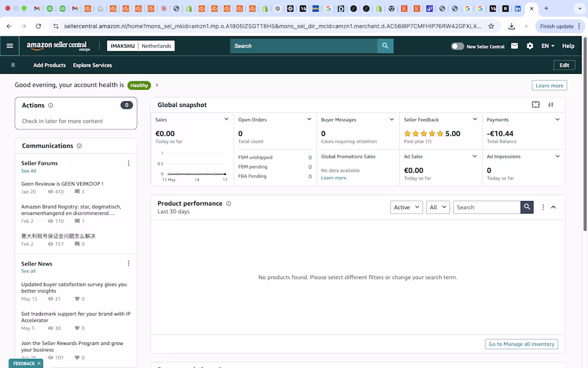Click the info icon beside Product performance
588x368 pixels.
pyautogui.click(x=228, y=203)
